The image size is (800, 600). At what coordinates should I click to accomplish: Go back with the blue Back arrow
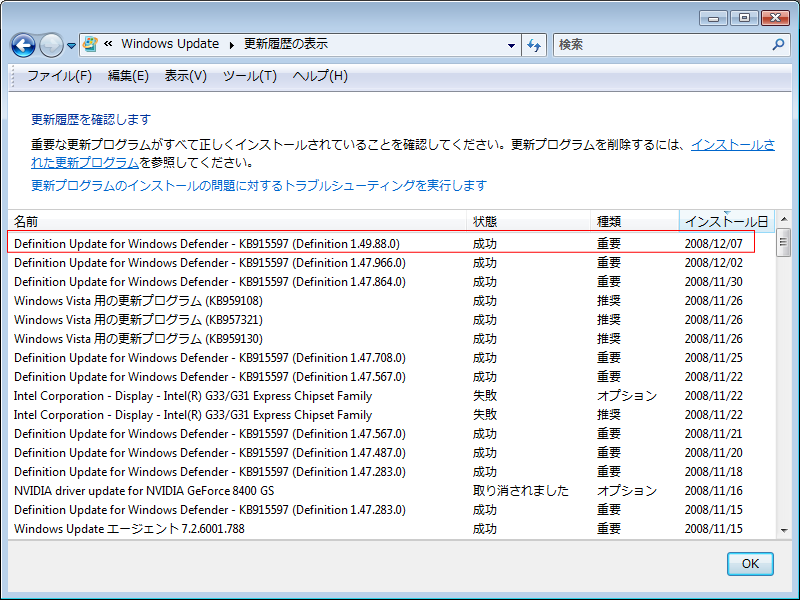tap(23, 45)
